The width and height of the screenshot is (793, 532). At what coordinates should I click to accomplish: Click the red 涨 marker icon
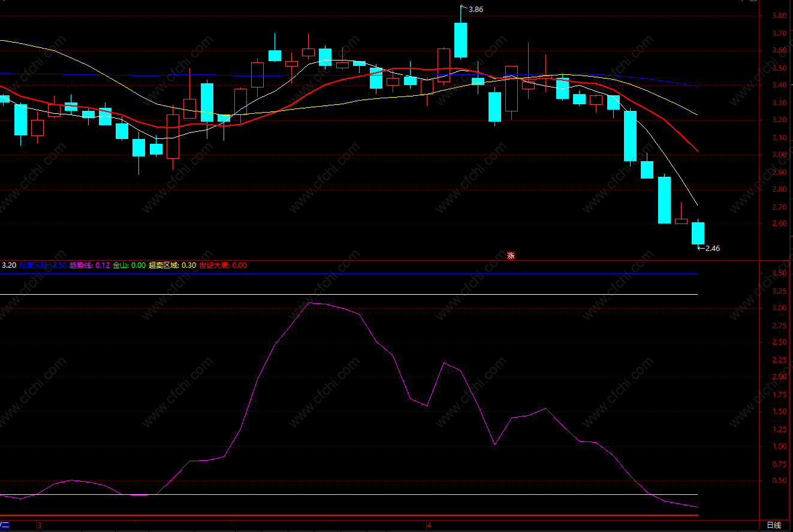click(x=511, y=255)
